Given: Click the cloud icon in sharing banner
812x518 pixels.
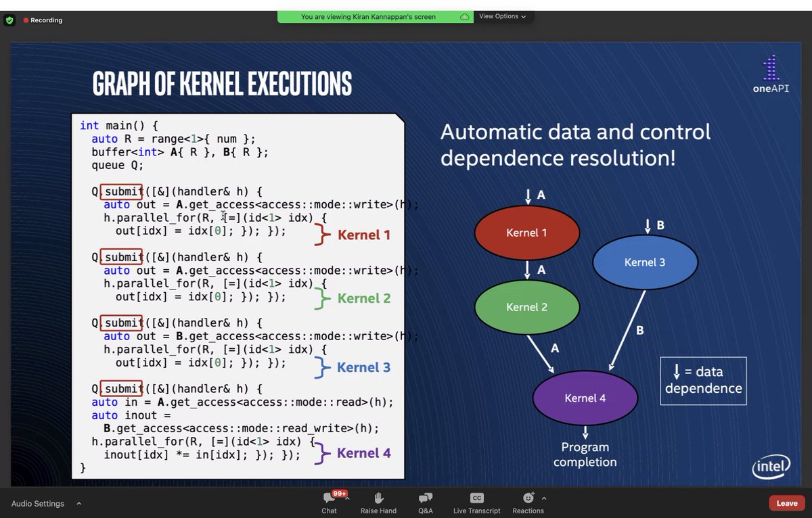Looking at the screenshot, I should tap(465, 16).
